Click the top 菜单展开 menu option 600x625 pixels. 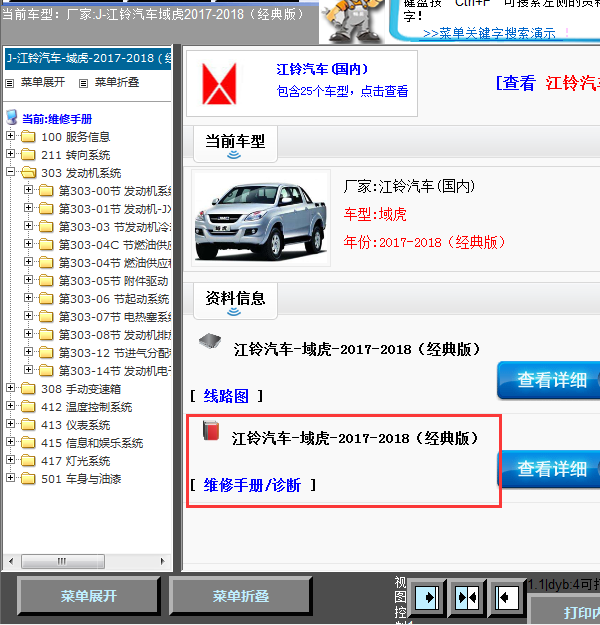pyautogui.click(x=43, y=83)
